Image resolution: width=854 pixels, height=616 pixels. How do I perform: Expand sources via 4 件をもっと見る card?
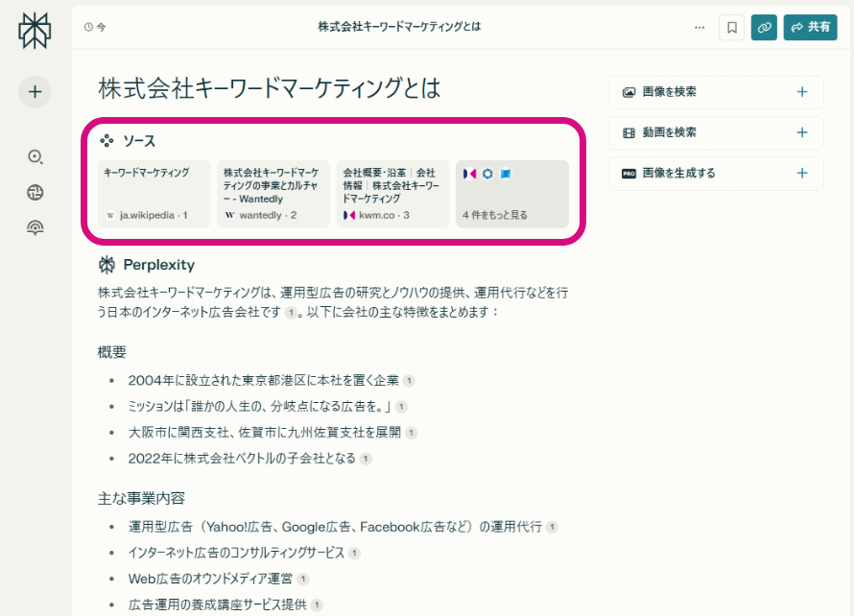[x=512, y=194]
